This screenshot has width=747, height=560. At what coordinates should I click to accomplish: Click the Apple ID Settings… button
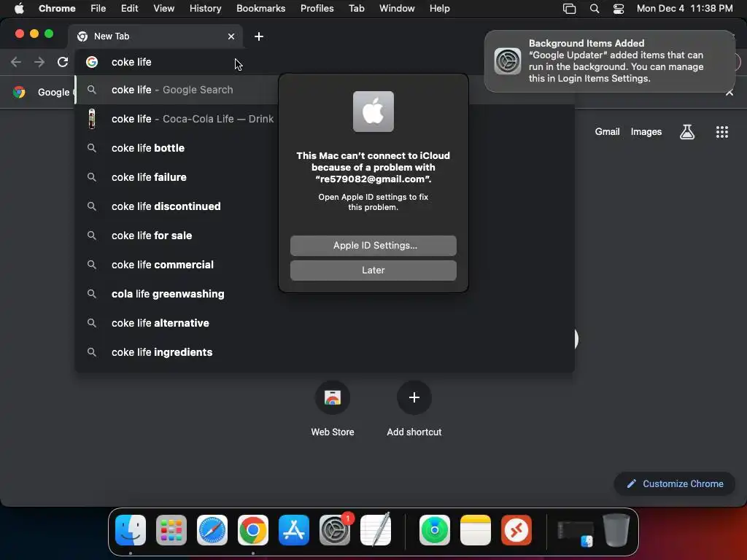click(373, 246)
